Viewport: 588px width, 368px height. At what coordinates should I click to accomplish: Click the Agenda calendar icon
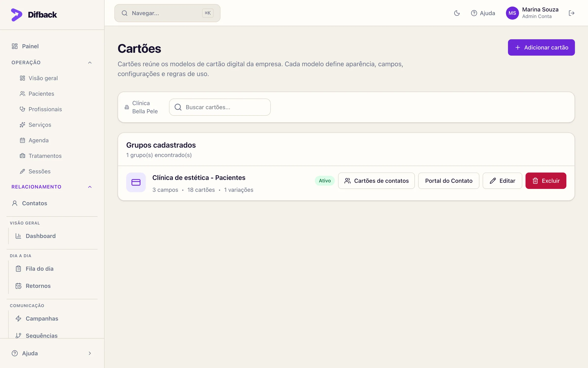tap(22, 140)
